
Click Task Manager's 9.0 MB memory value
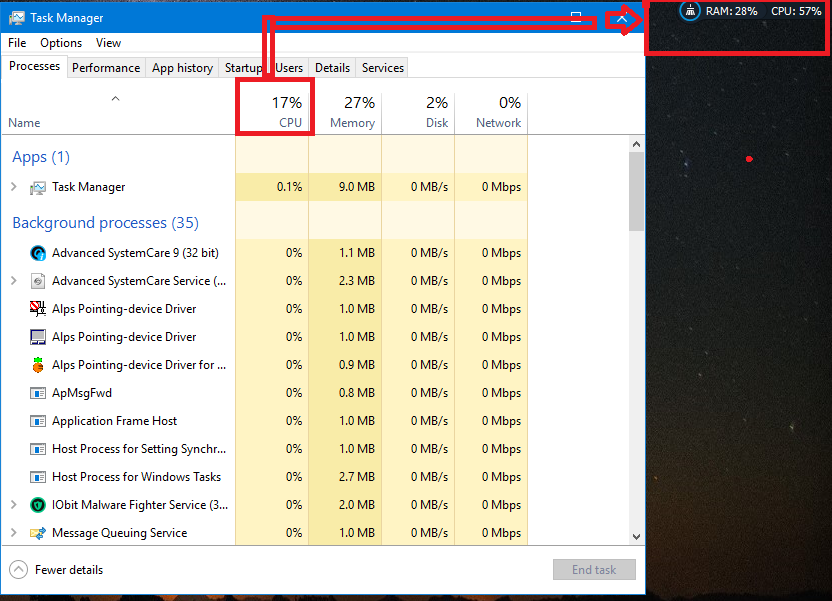coord(357,187)
